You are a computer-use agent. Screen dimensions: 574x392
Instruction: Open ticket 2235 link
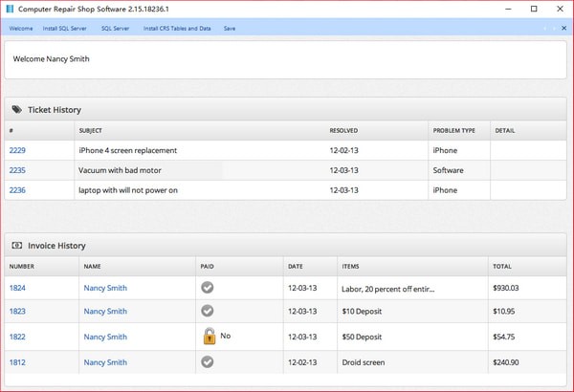click(17, 170)
